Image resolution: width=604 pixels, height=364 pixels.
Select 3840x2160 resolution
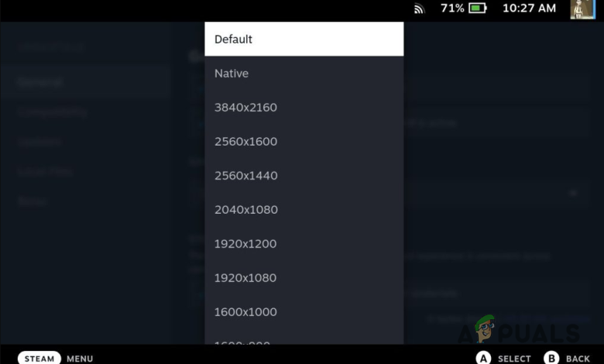click(x=304, y=107)
